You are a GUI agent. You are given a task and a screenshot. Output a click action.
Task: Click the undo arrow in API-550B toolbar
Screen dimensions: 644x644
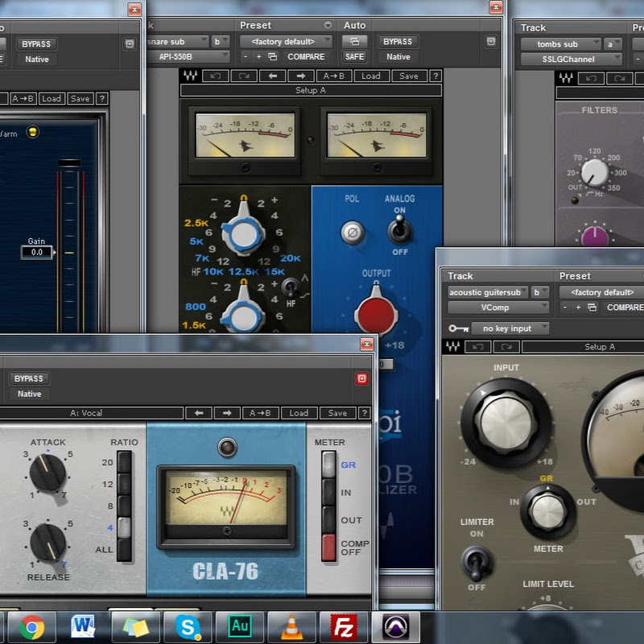215,76
